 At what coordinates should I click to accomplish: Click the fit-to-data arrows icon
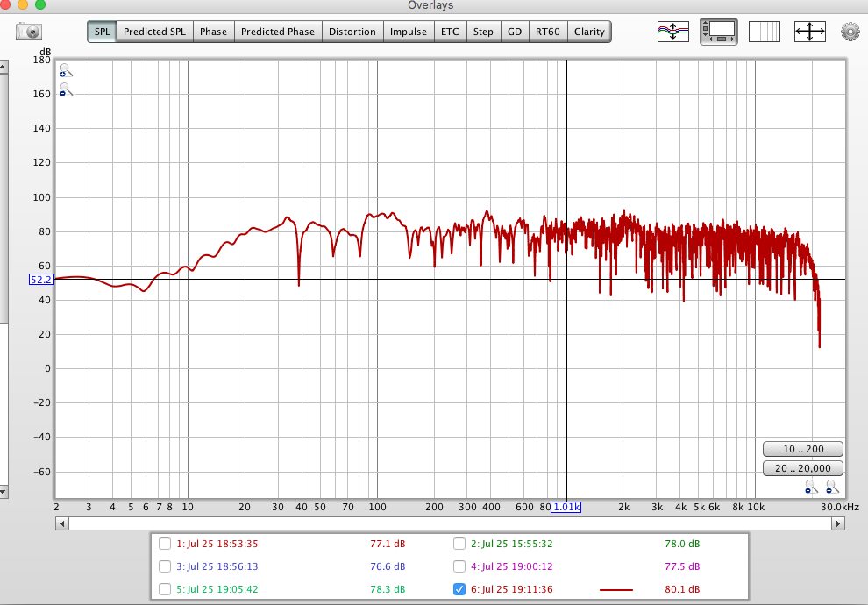[809, 32]
